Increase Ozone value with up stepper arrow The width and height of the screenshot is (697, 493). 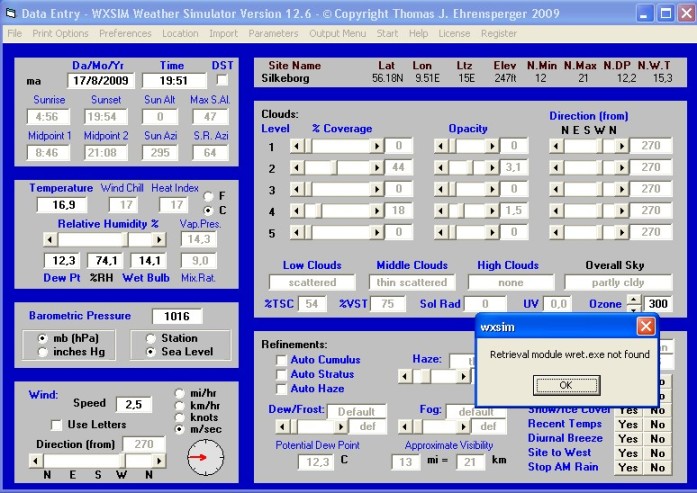[x=633, y=299]
